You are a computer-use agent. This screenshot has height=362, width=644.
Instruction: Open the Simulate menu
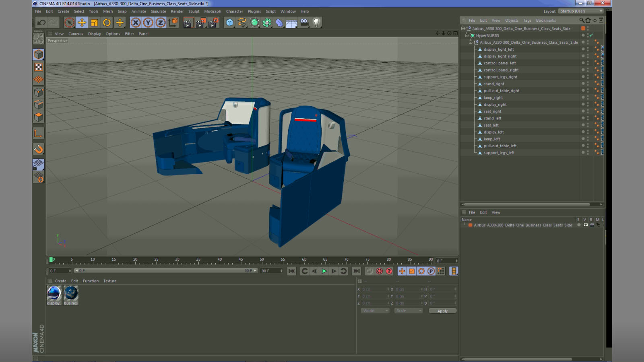[x=158, y=11]
